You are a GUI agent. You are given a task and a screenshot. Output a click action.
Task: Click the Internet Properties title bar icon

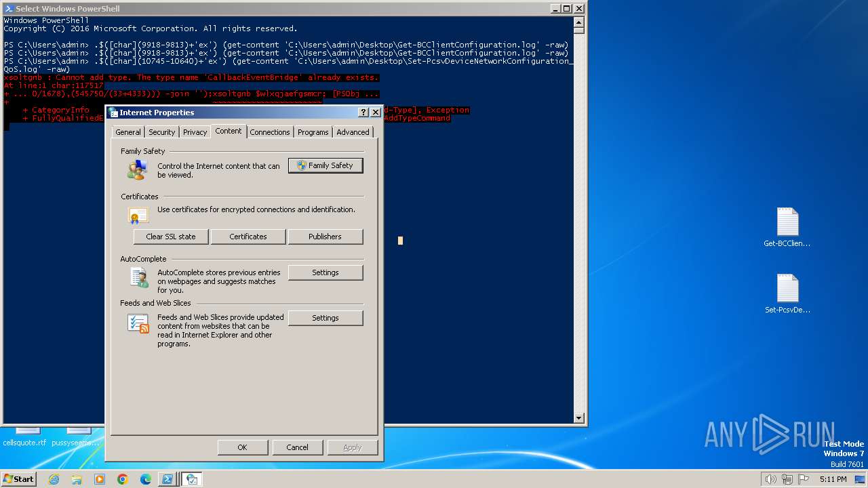(113, 113)
